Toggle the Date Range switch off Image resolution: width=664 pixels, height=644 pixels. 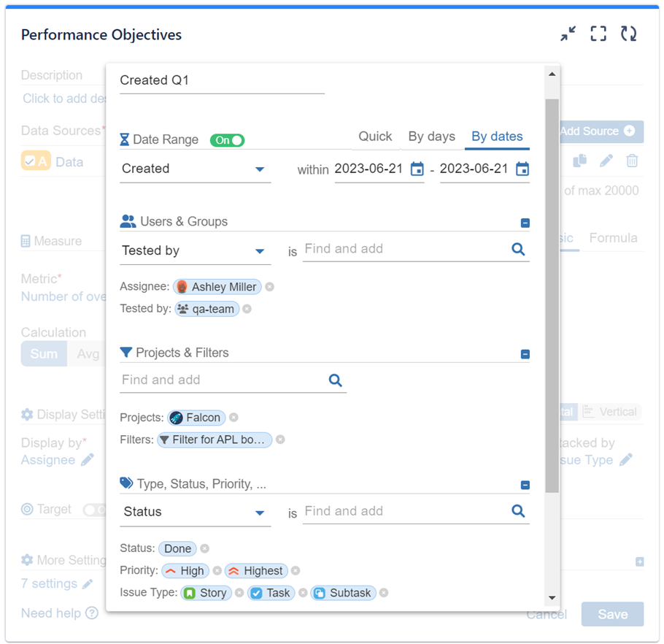228,140
